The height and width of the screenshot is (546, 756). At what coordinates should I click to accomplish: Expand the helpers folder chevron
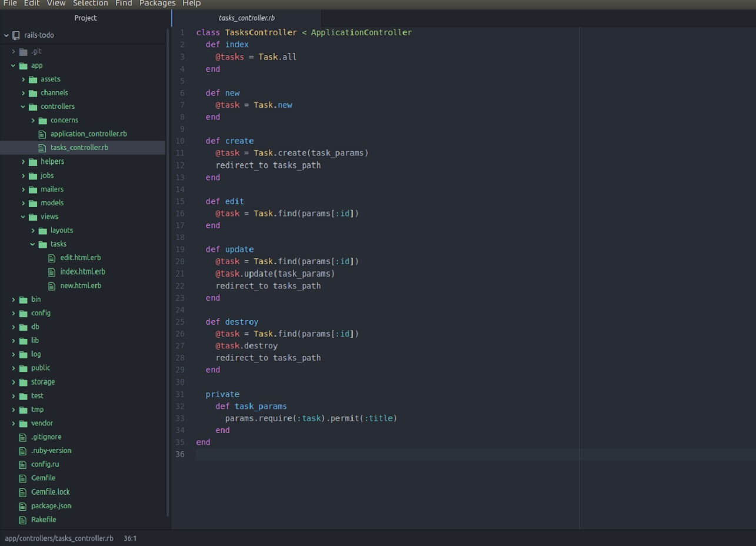pyautogui.click(x=24, y=162)
